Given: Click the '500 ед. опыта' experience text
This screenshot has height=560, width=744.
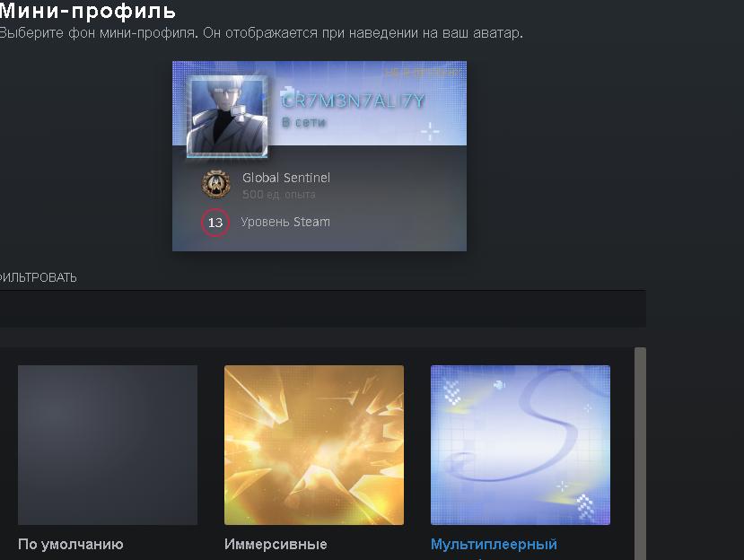Looking at the screenshot, I should point(279,194).
